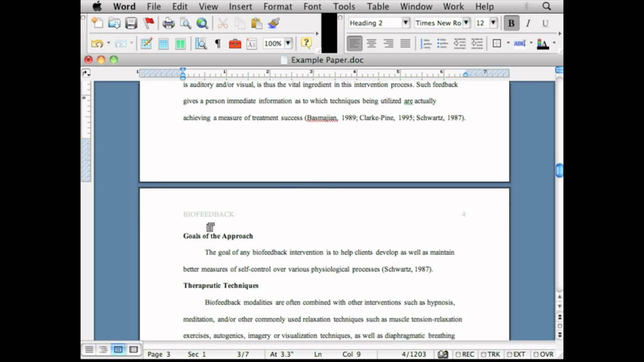Click the font color swatch
644x362 pixels.
tap(542, 44)
